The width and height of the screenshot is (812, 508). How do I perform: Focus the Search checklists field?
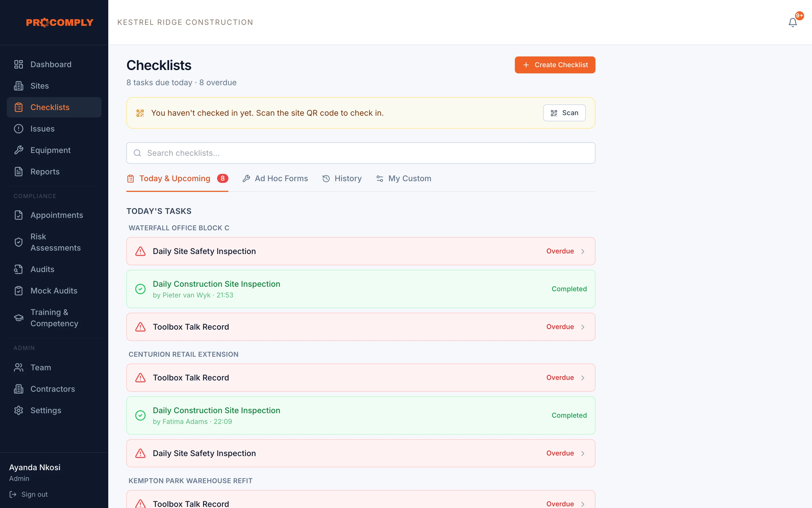coord(361,153)
